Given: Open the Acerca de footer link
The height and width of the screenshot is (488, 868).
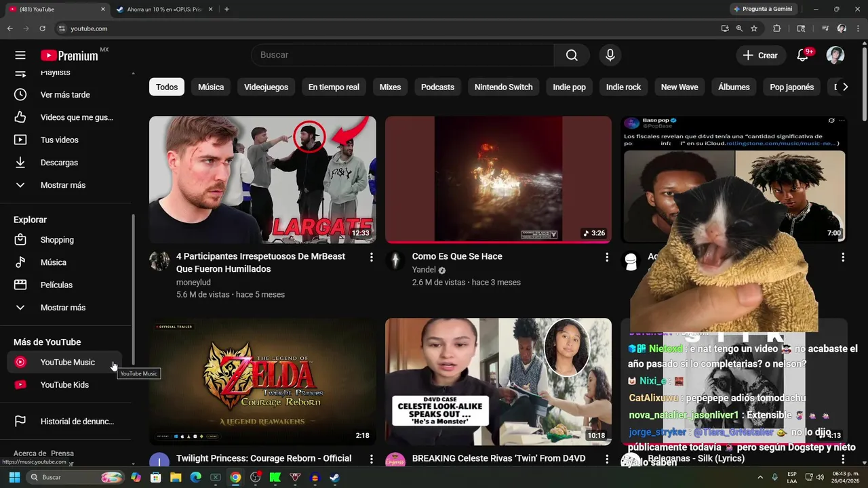Looking at the screenshot, I should click(30, 453).
